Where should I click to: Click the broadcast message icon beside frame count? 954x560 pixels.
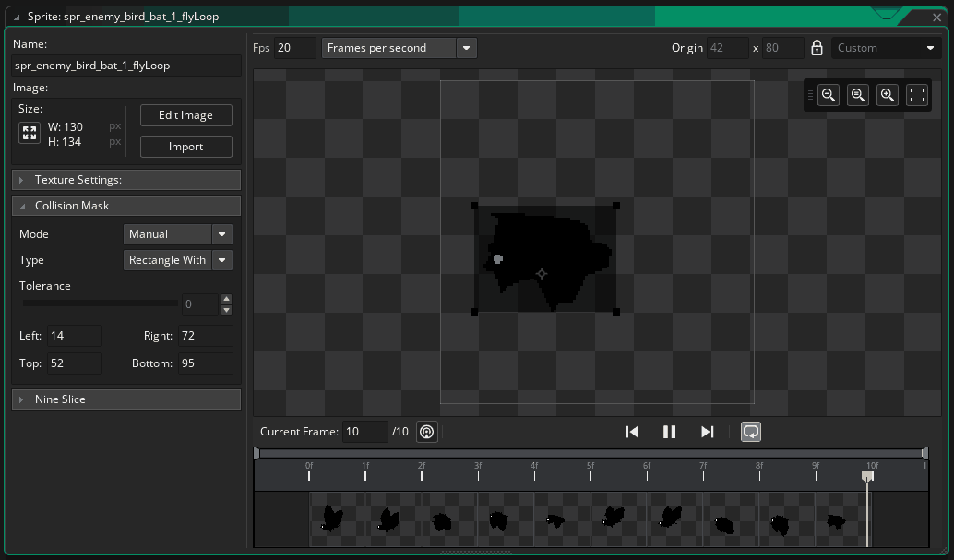pyautogui.click(x=426, y=431)
